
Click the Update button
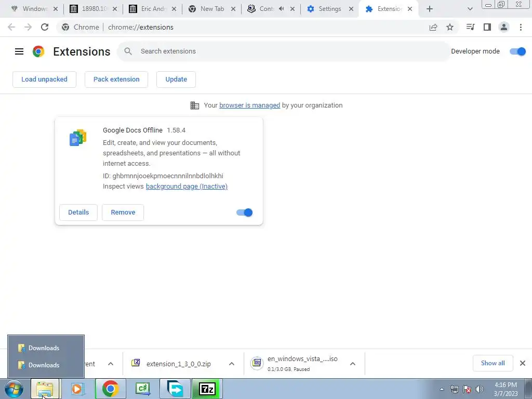click(176, 79)
